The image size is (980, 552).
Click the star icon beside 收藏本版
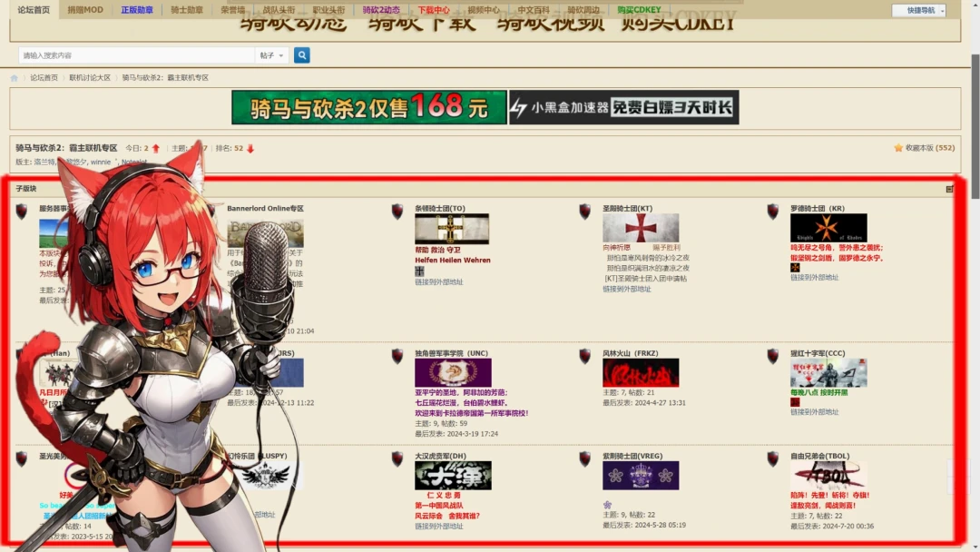[898, 148]
